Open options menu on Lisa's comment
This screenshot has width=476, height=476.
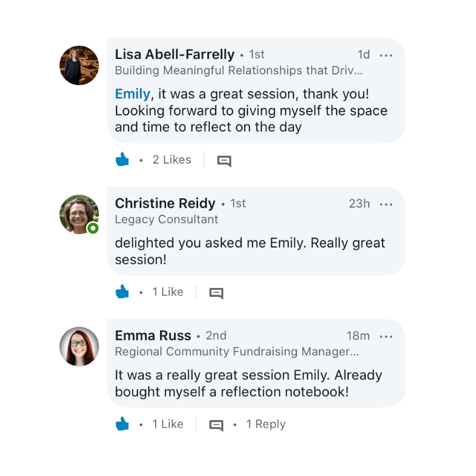click(386, 55)
